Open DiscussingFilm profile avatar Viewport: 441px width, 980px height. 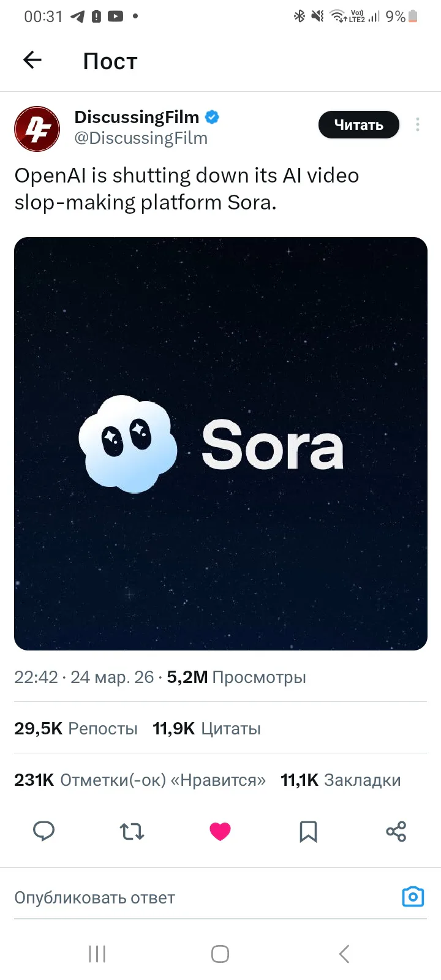pyautogui.click(x=37, y=129)
